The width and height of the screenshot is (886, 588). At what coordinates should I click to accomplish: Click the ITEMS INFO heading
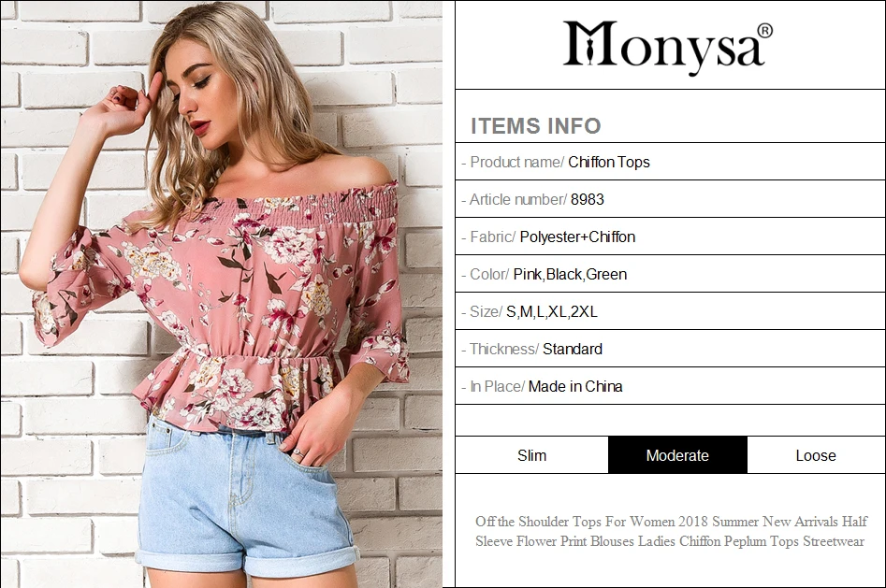point(536,126)
